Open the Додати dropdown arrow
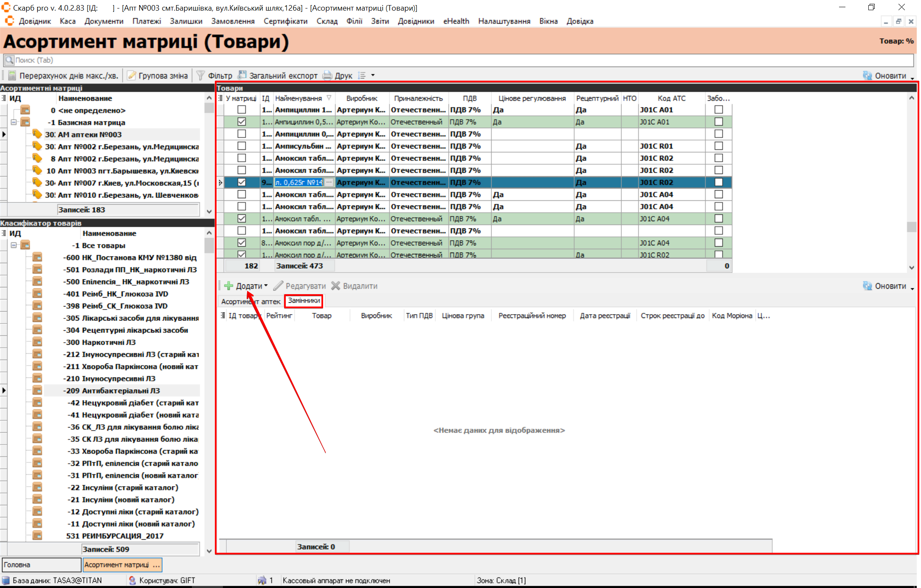 [x=266, y=286]
